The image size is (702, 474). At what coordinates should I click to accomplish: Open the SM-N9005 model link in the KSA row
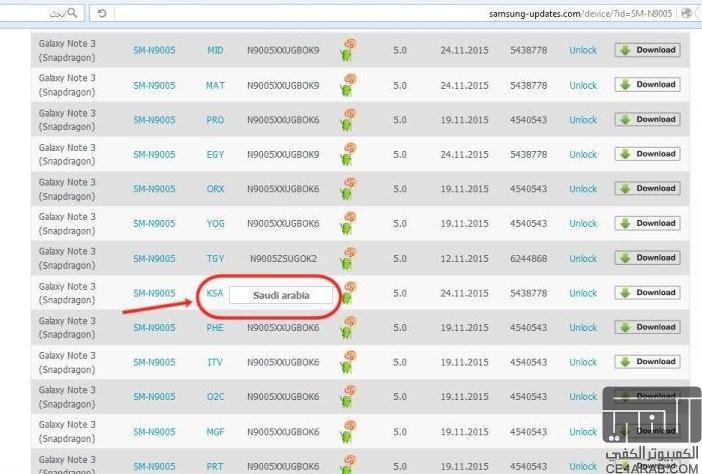point(154,293)
